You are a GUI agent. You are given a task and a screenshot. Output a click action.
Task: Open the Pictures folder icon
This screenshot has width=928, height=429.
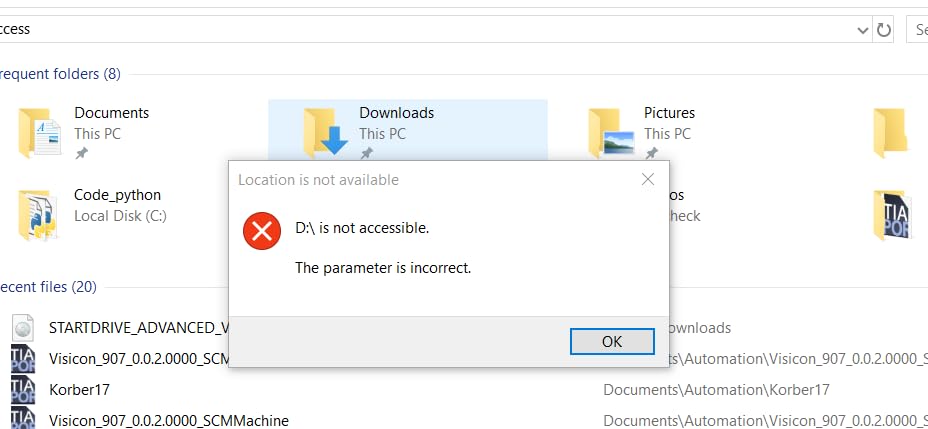pyautogui.click(x=611, y=133)
